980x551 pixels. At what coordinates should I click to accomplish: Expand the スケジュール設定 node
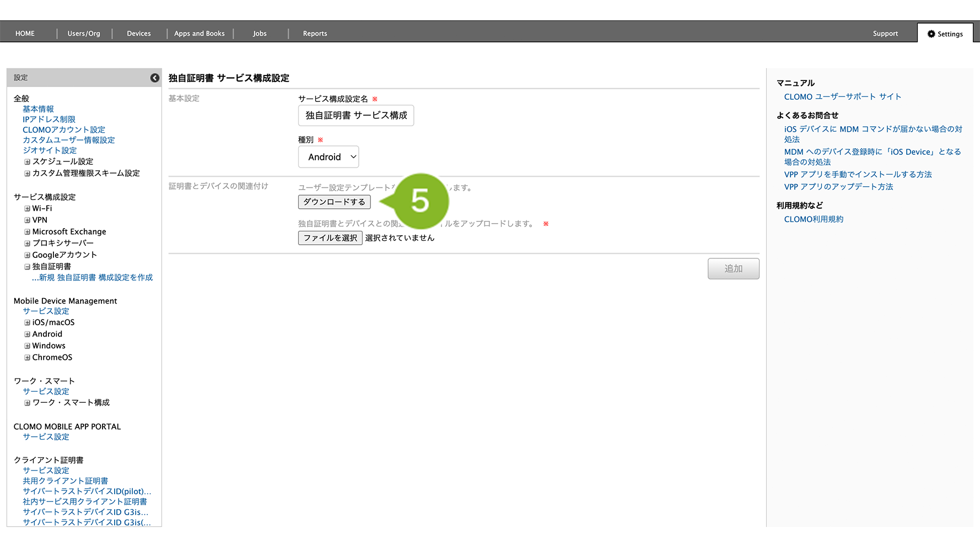[x=27, y=162]
